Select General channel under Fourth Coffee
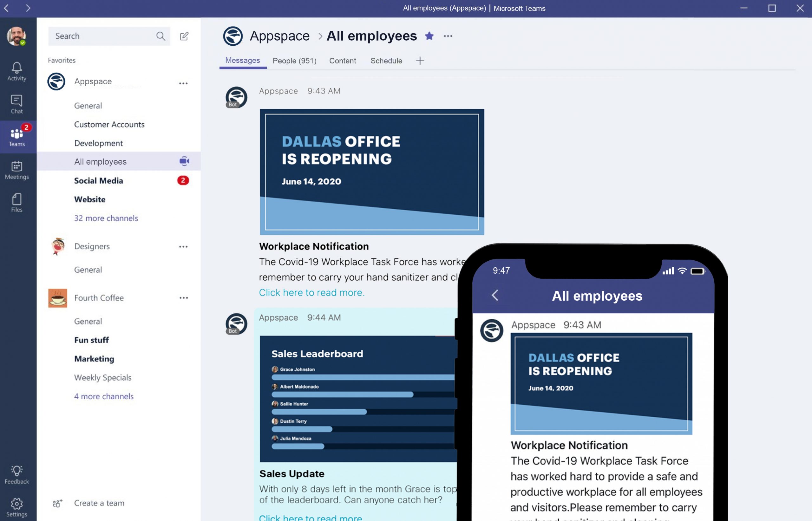 coord(88,321)
